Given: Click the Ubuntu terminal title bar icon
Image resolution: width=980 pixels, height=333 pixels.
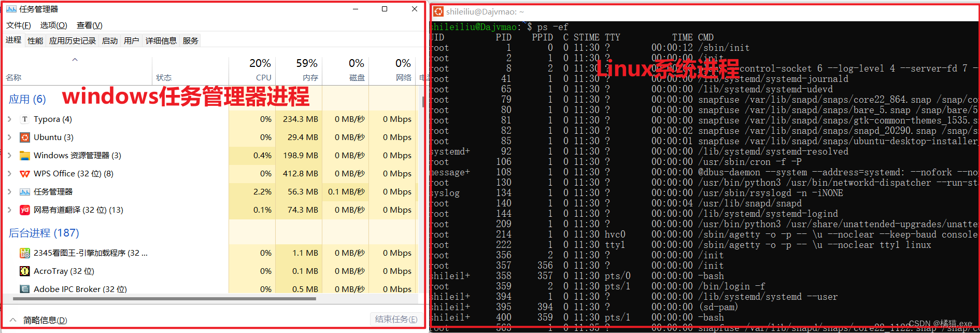Looking at the screenshot, I should coord(438,11).
